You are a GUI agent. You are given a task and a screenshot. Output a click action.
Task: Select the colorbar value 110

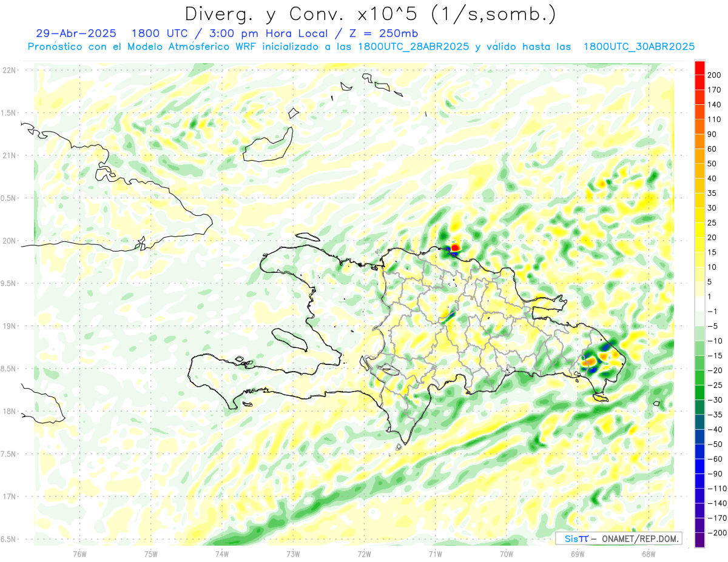[714, 119]
